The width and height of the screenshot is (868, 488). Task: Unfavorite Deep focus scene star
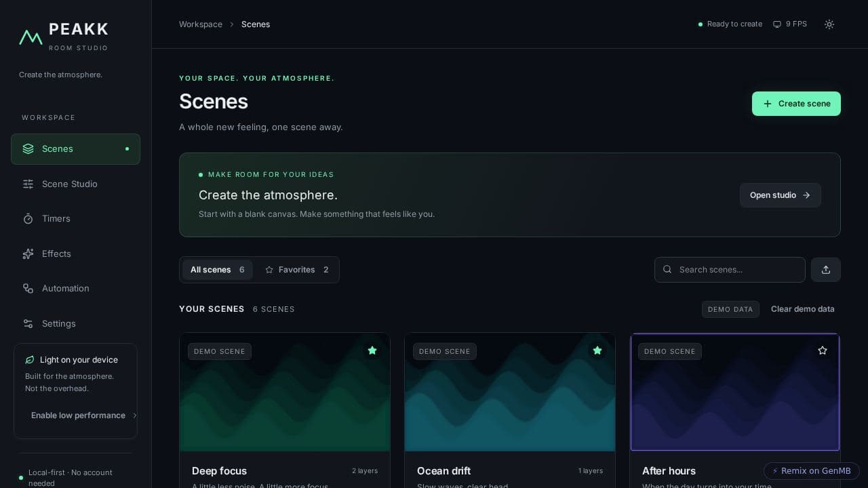point(372,350)
